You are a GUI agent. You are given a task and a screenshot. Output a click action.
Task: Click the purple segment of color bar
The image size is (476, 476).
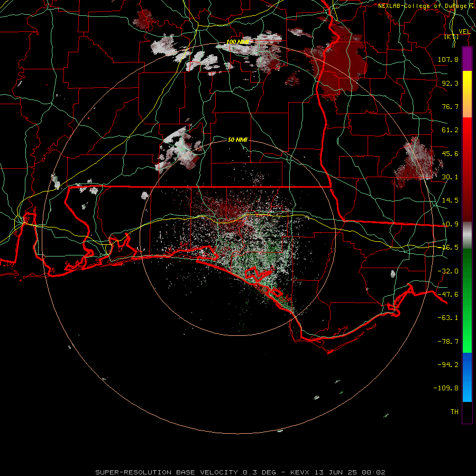pyautogui.click(x=467, y=59)
